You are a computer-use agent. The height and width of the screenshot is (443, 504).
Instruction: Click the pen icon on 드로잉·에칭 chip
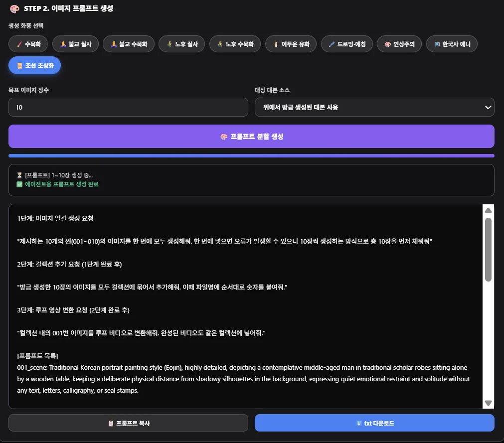click(332, 44)
